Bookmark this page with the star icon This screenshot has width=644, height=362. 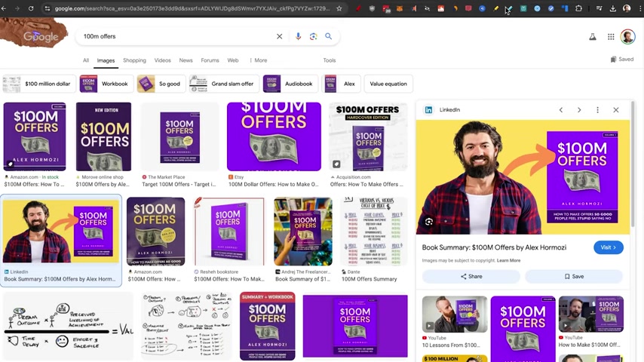(x=339, y=8)
